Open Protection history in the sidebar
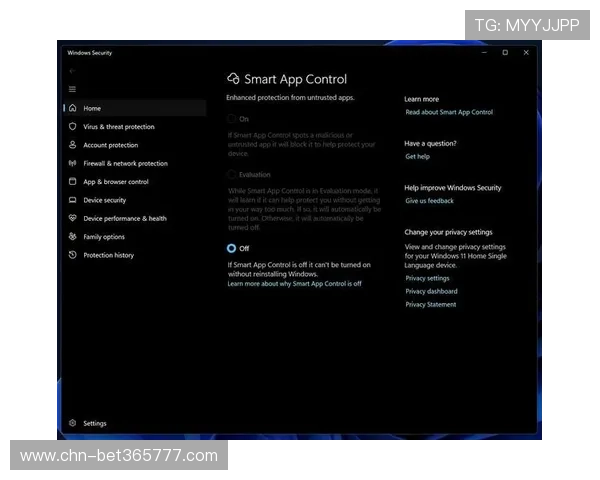 [108, 255]
